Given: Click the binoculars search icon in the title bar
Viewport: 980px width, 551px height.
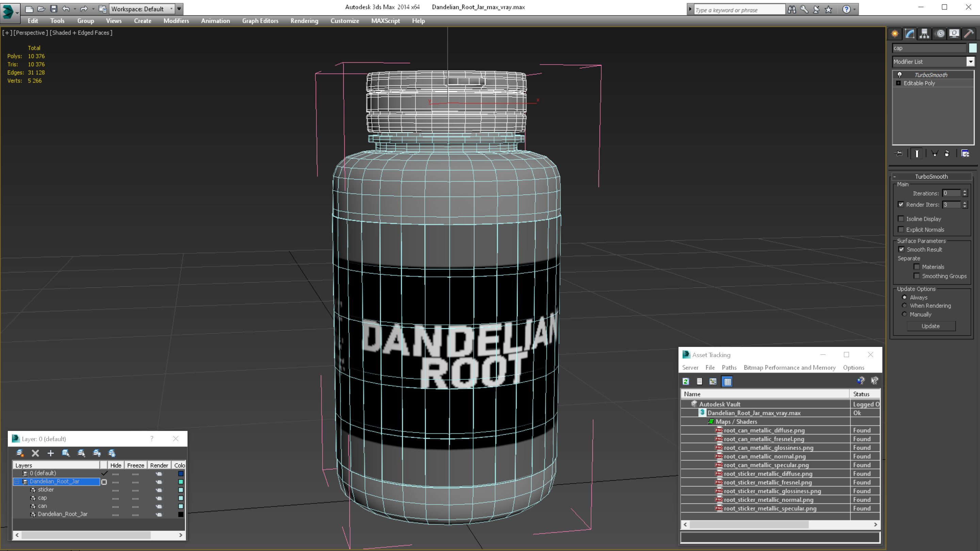Looking at the screenshot, I should click(x=792, y=10).
